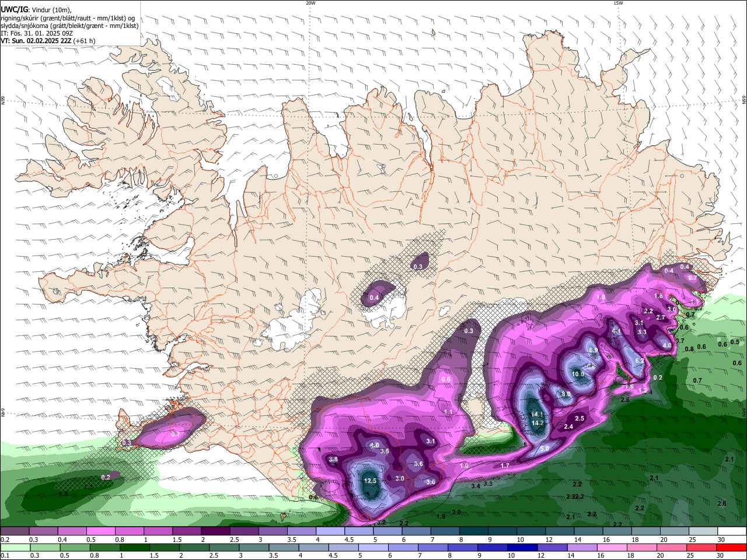This screenshot has width=747, height=560.
Task: Click the '2.4' precipitation value on the map
Action: click(568, 426)
